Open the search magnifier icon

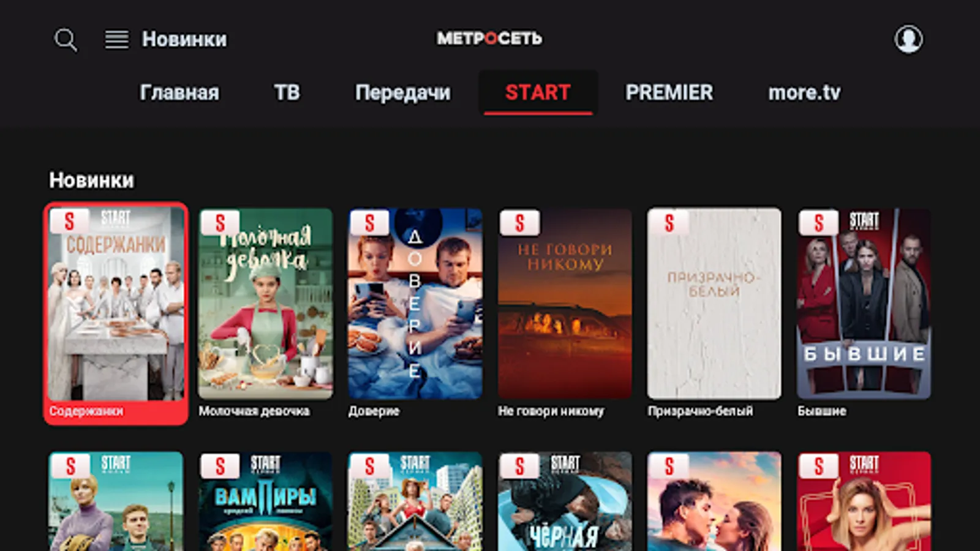[x=66, y=40]
